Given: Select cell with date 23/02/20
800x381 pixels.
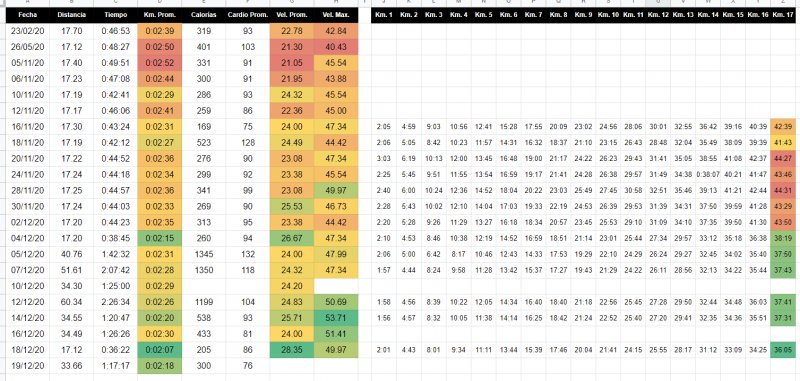Looking at the screenshot, I should [x=28, y=31].
